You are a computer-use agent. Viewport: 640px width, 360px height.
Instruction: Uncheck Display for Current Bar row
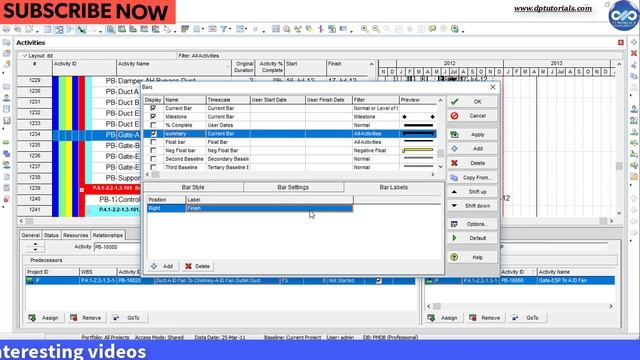click(153, 108)
